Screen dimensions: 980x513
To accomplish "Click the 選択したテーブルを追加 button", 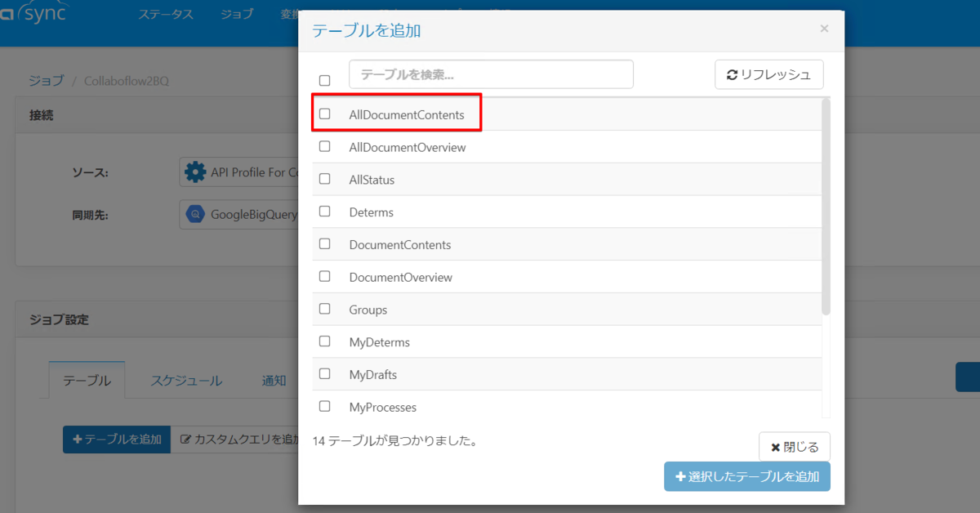I will [x=747, y=476].
